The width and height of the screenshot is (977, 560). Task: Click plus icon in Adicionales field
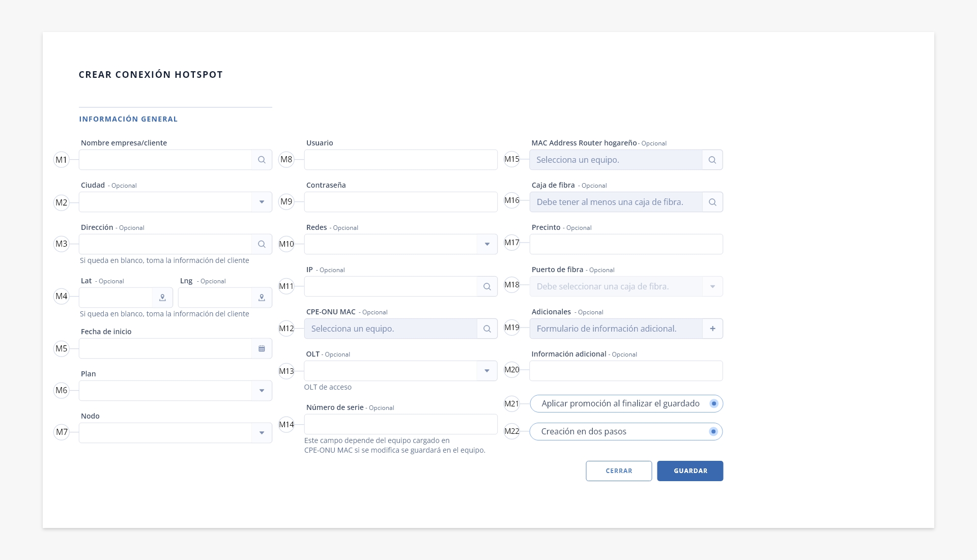point(712,329)
